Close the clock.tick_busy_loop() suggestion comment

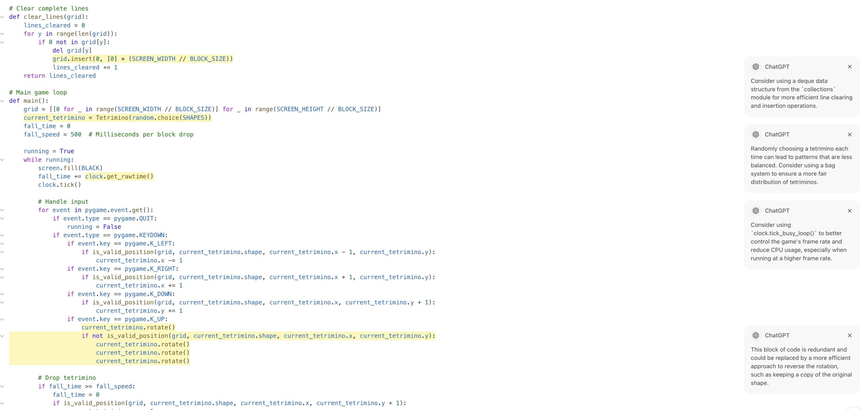click(849, 211)
